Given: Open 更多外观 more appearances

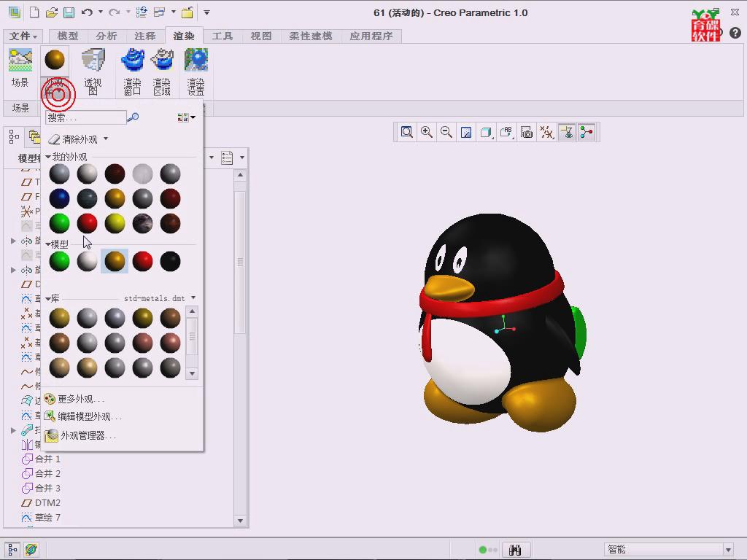Looking at the screenshot, I should [74, 399].
